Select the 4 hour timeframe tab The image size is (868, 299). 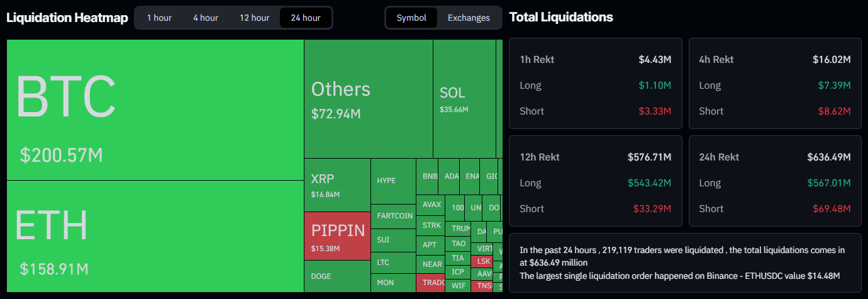click(206, 18)
